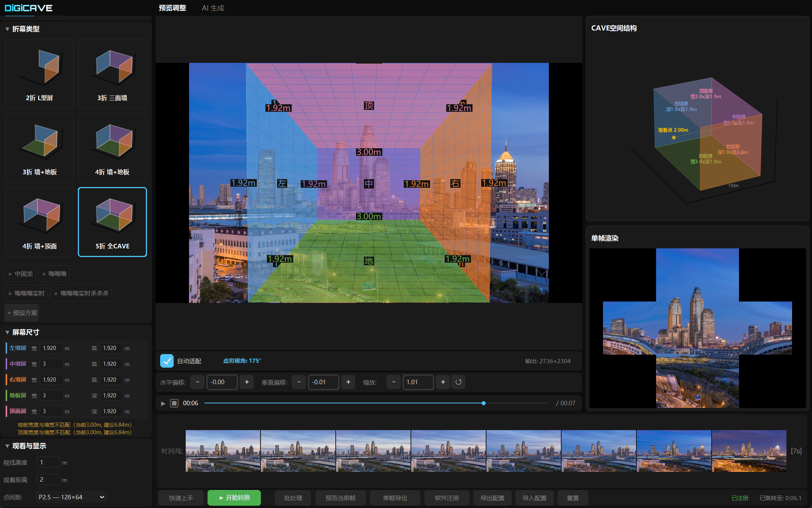Remove the 中国龙 preset tag
The image size is (812, 508).
click(10, 274)
